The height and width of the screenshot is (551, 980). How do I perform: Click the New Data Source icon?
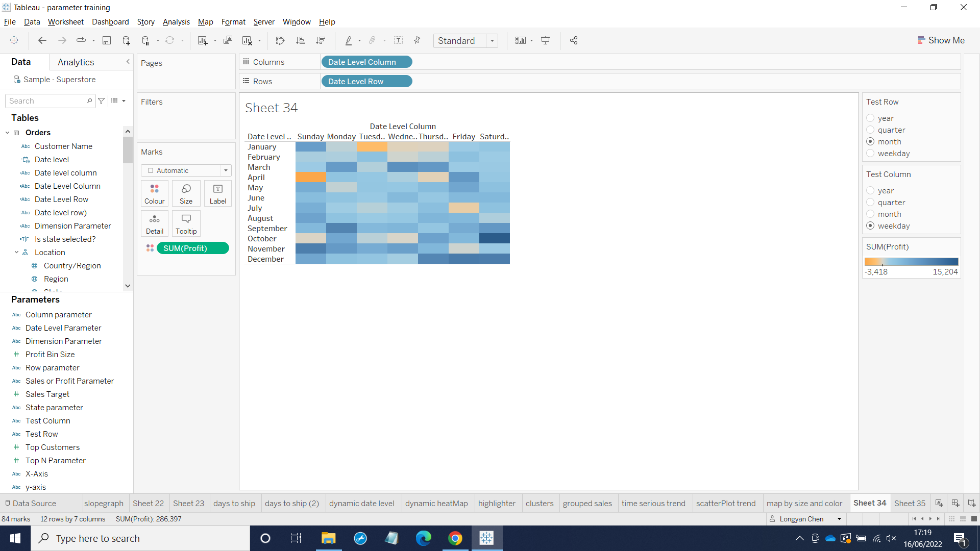click(126, 41)
